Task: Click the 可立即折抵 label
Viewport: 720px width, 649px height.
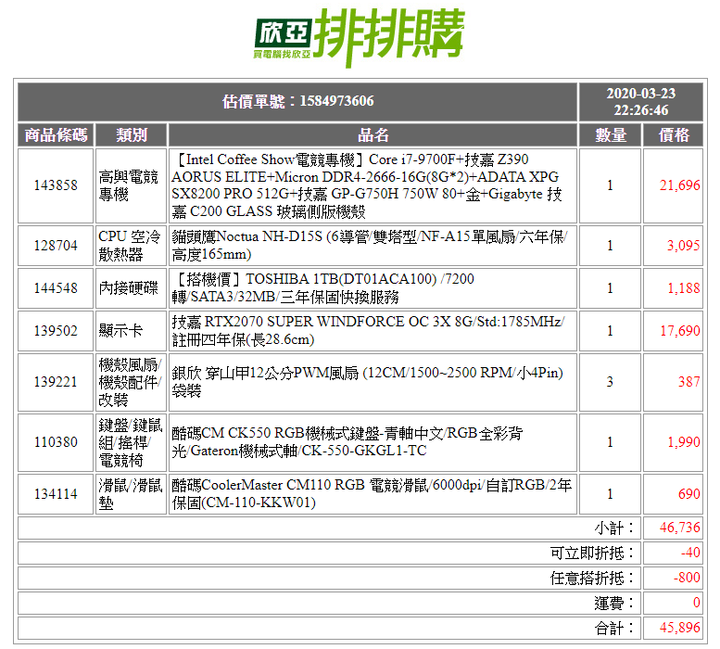Action: pos(592,553)
